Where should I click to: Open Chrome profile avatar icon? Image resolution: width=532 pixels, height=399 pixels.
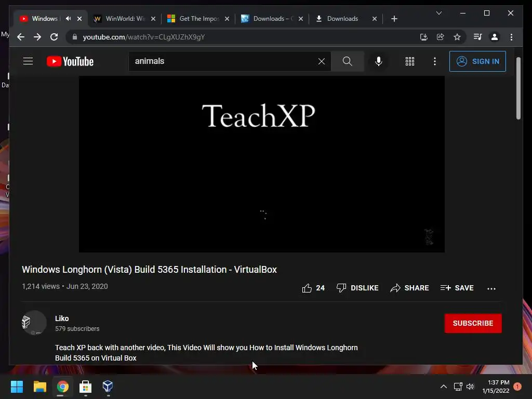[495, 37]
